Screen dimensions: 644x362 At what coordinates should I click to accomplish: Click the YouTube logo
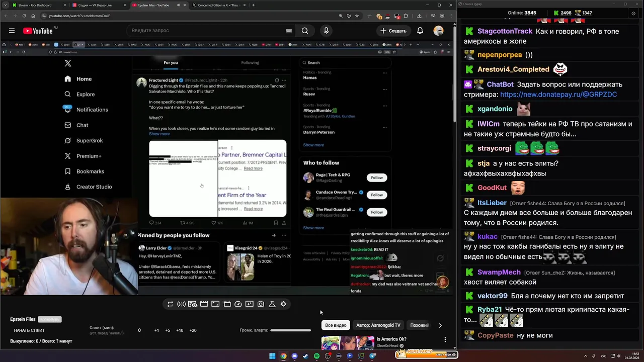(38, 31)
